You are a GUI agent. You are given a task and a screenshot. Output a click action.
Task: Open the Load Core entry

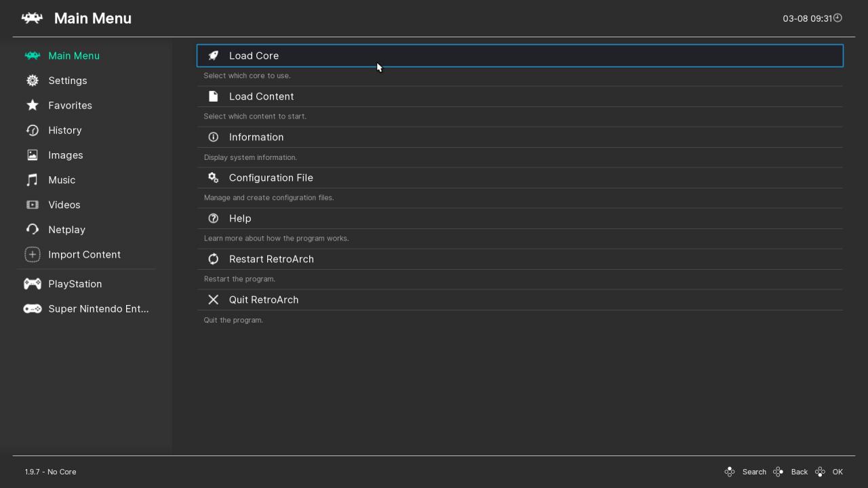click(x=520, y=56)
